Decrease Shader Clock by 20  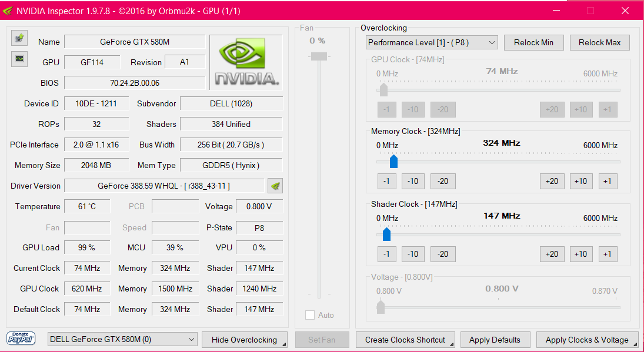(443, 254)
